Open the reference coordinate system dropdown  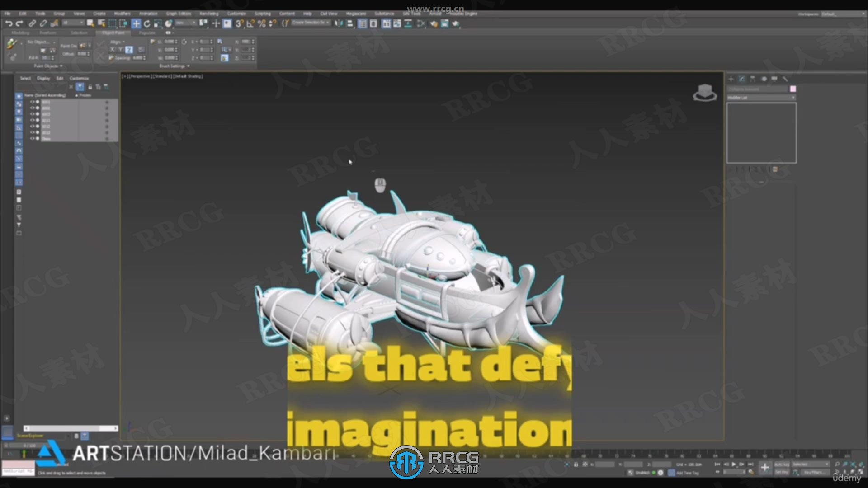[186, 23]
